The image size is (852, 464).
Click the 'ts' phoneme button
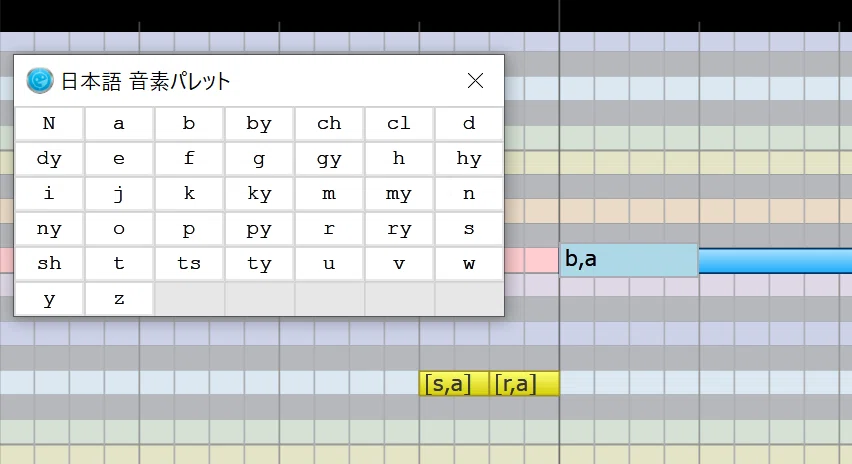(189, 264)
